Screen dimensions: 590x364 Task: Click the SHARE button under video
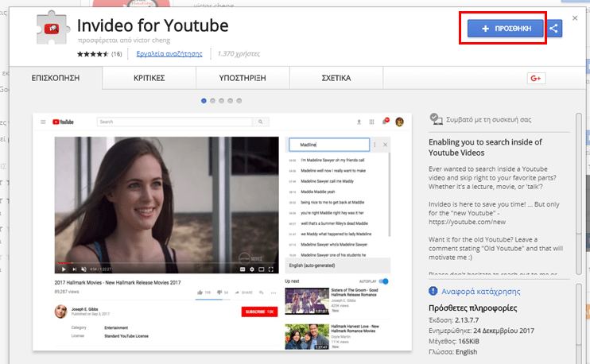point(244,292)
